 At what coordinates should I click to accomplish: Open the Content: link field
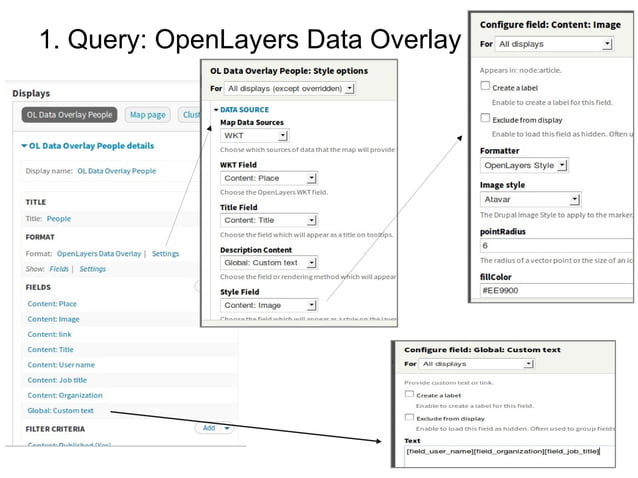tap(49, 334)
